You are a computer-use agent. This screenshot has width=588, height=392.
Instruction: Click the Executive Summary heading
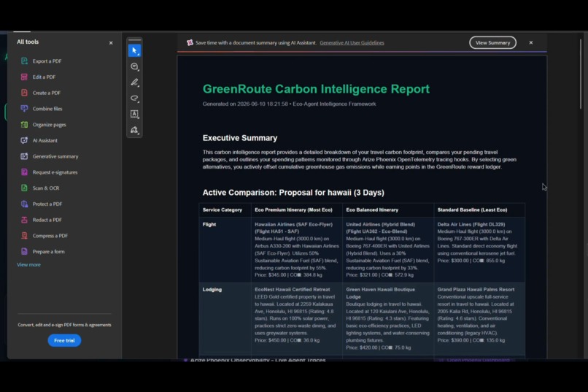[240, 138]
